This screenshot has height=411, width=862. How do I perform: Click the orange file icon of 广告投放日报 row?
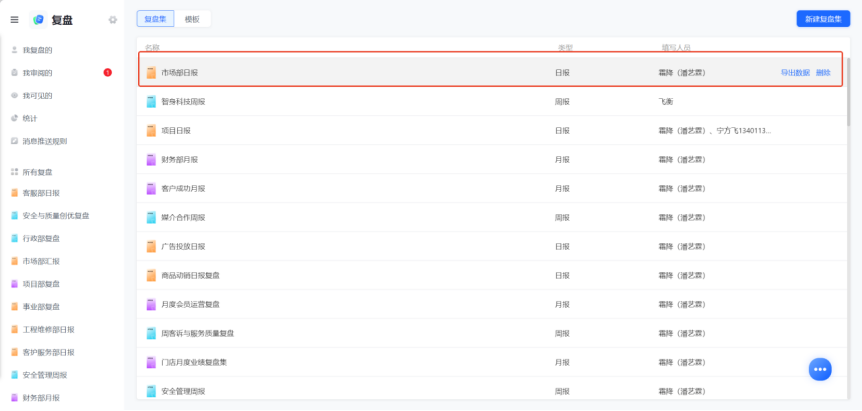(x=151, y=247)
